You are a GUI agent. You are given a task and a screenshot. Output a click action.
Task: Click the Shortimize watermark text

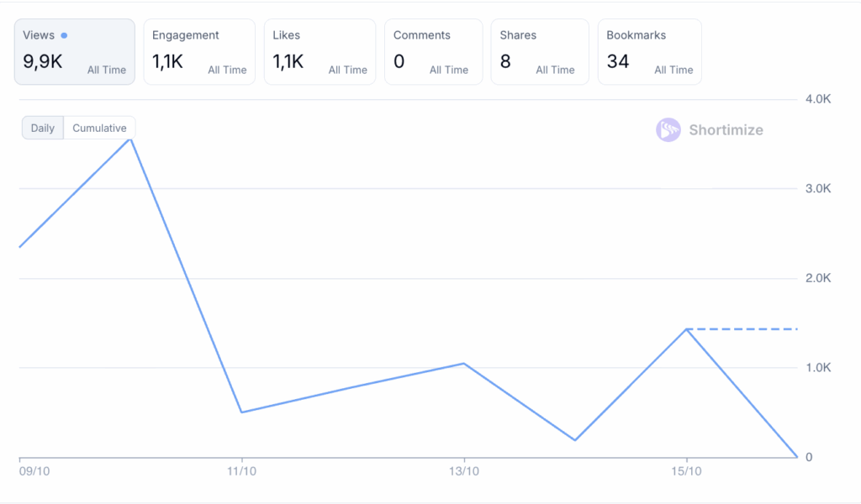pyautogui.click(x=726, y=130)
